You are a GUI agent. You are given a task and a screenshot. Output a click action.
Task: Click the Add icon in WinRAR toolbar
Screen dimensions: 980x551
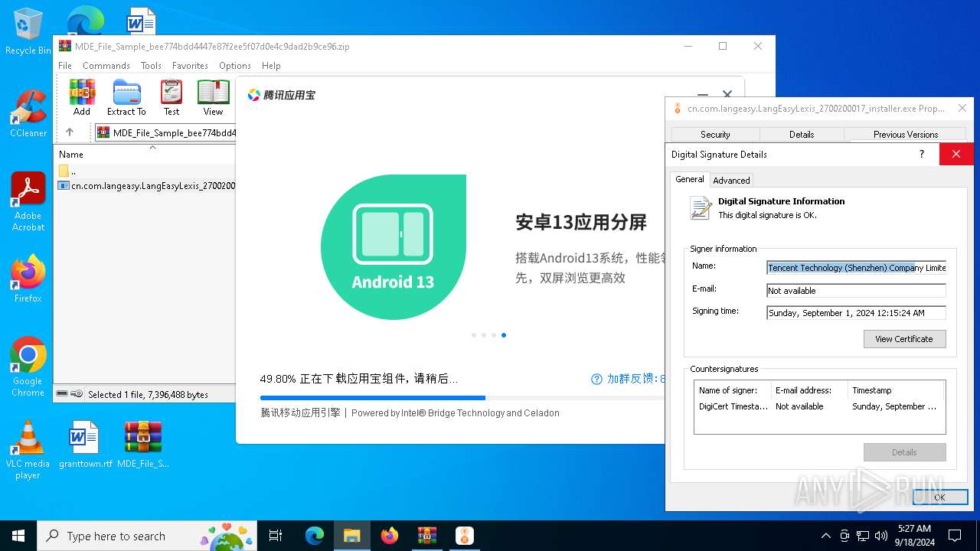[x=82, y=97]
